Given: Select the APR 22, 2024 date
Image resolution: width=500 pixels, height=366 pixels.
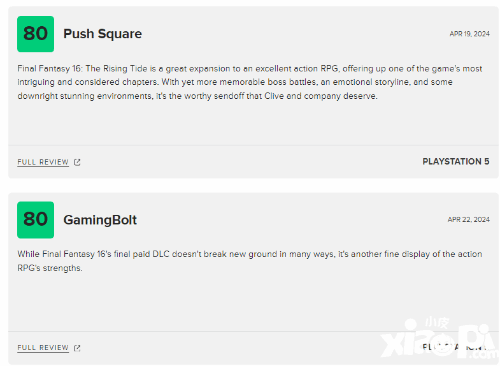Looking at the screenshot, I should click(x=468, y=219).
